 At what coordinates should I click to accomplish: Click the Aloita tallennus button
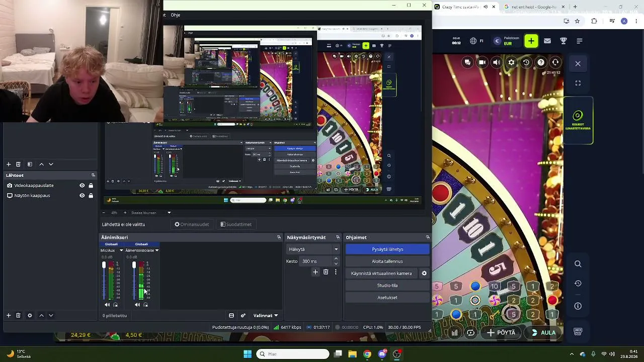[x=387, y=261]
